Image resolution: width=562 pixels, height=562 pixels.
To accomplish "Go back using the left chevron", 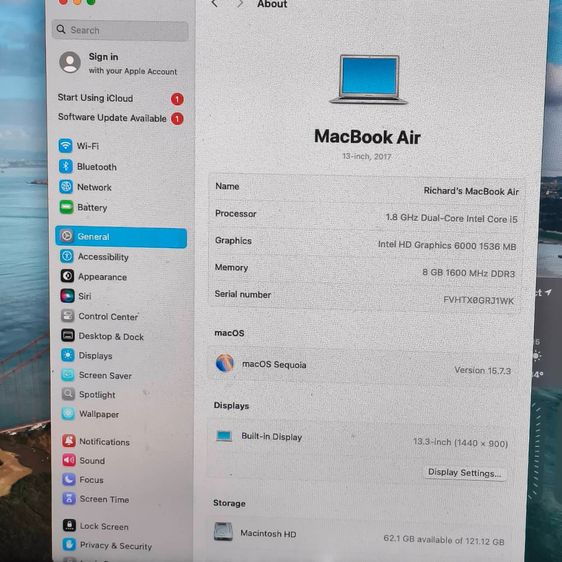I will [x=215, y=4].
